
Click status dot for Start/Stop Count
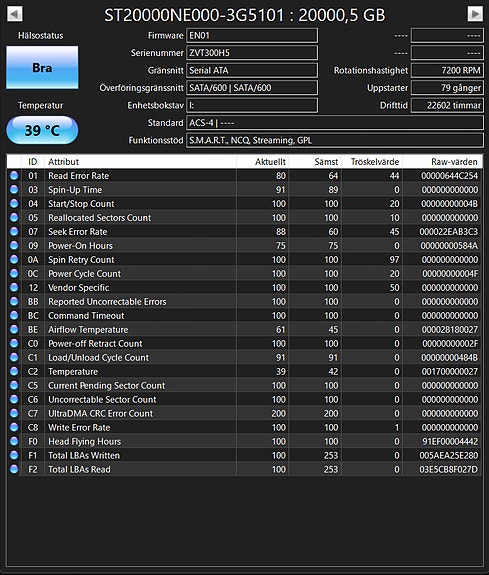click(x=14, y=204)
